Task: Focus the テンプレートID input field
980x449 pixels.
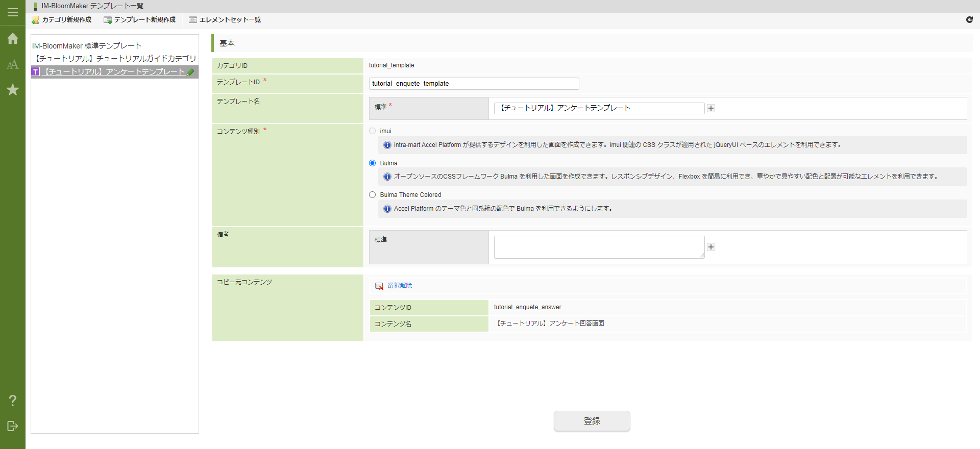Action: [x=474, y=84]
